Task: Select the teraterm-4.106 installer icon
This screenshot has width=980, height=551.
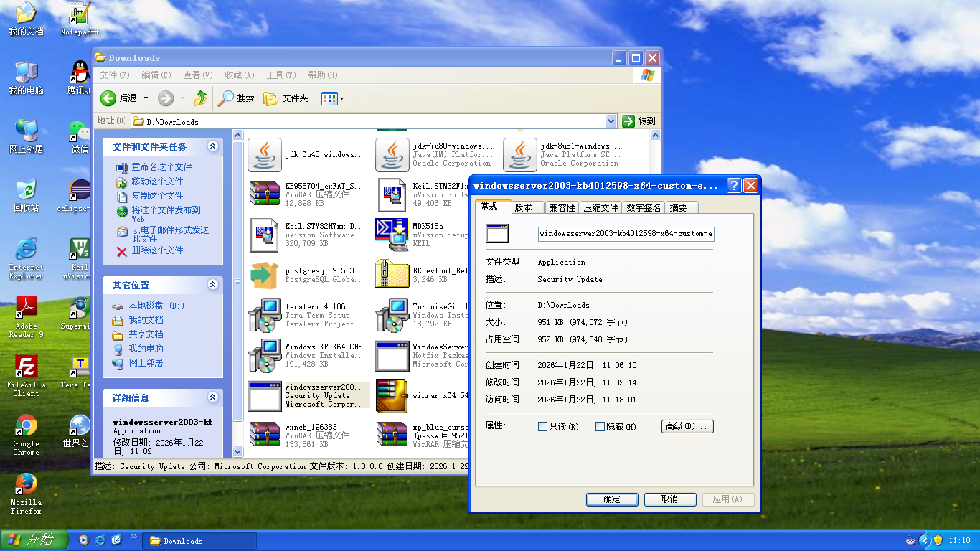Action: click(265, 315)
